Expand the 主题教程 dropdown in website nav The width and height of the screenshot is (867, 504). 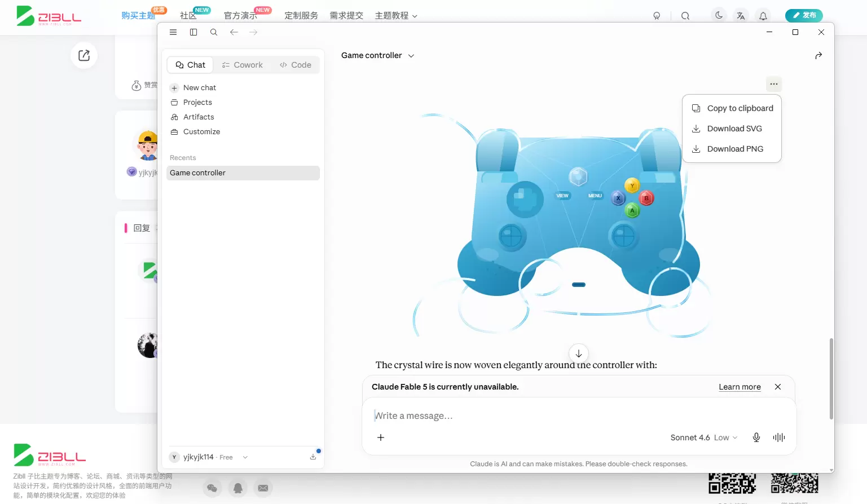(x=397, y=16)
